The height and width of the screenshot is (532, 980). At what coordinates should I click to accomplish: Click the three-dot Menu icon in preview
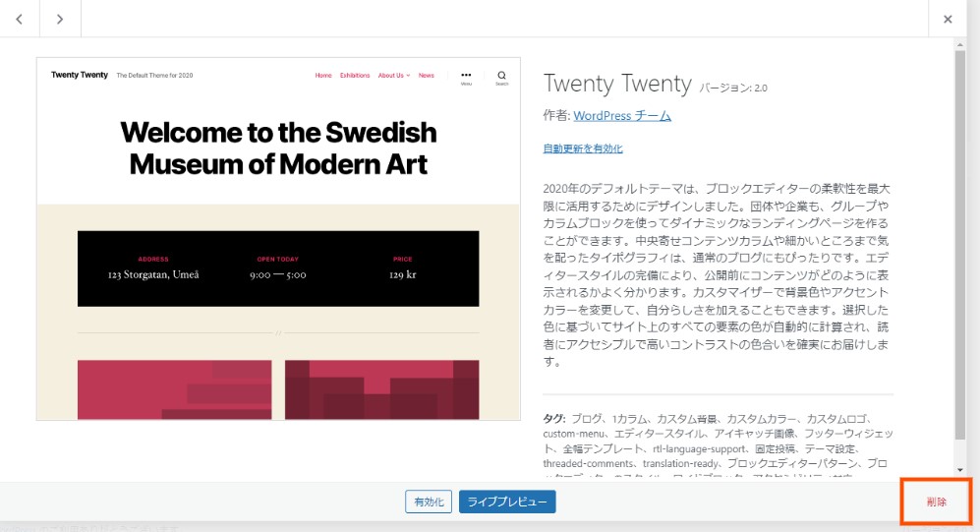point(466,75)
